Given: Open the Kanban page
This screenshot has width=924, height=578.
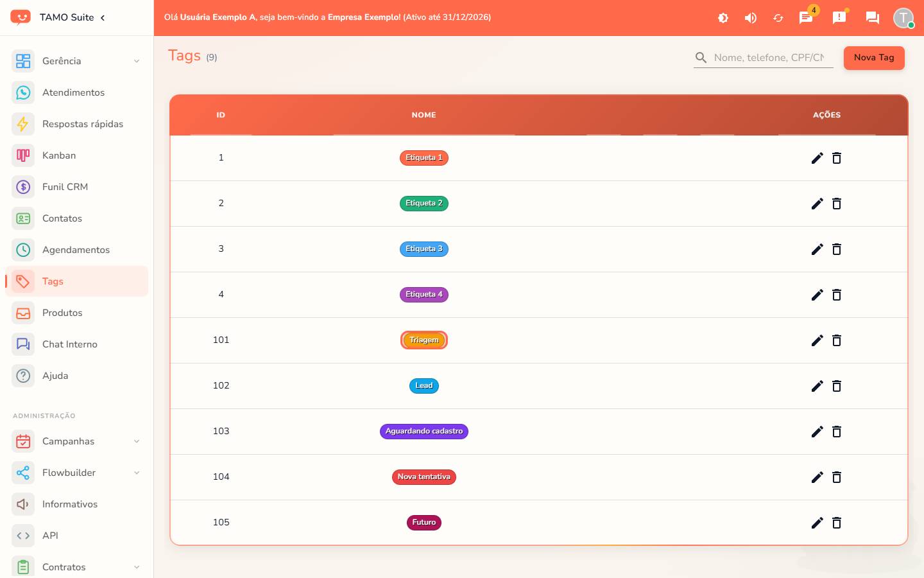Looking at the screenshot, I should click(76, 155).
